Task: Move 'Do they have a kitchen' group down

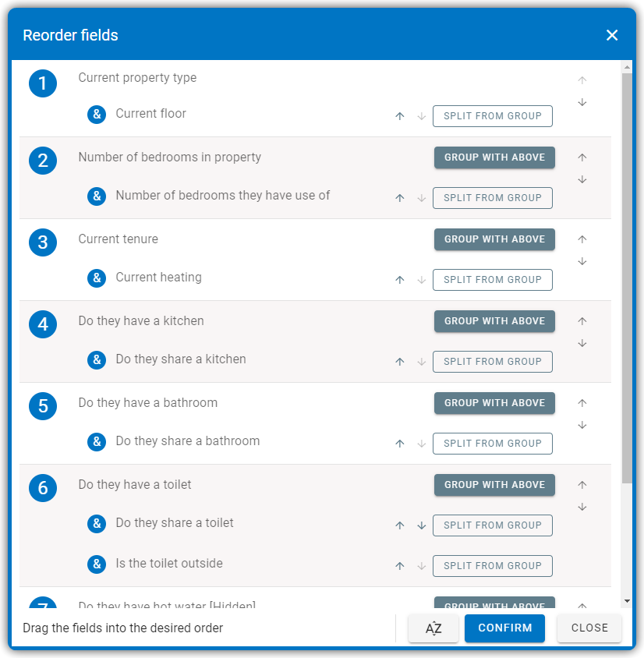Action: pos(582,343)
